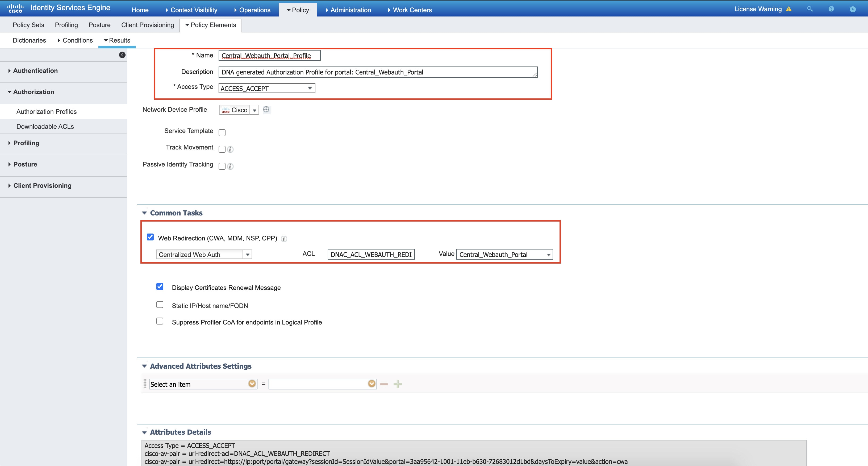Check Suppress Profiler CoA checkbox
868x466 pixels.
(x=160, y=321)
